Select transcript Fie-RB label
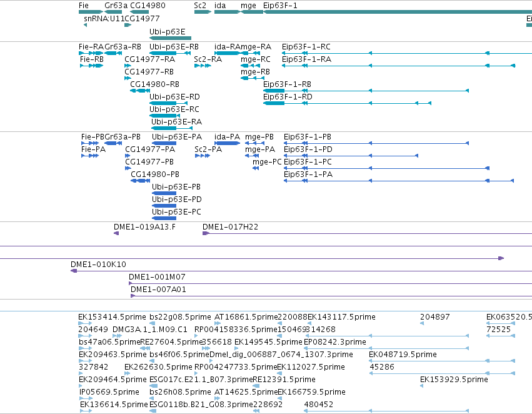This screenshot has width=532, height=414. tap(92, 59)
